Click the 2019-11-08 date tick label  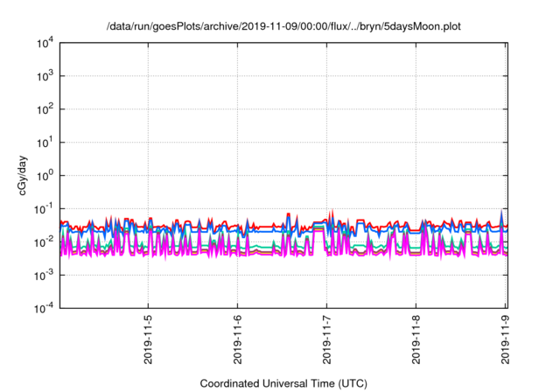[416, 341]
